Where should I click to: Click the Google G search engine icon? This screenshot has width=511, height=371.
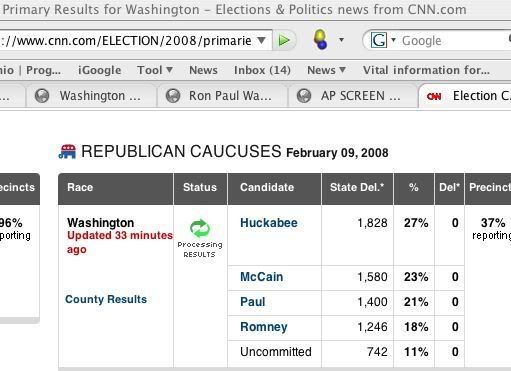click(379, 41)
